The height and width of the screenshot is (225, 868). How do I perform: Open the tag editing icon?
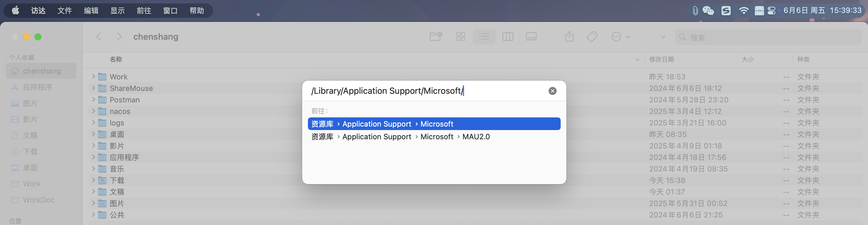(592, 37)
